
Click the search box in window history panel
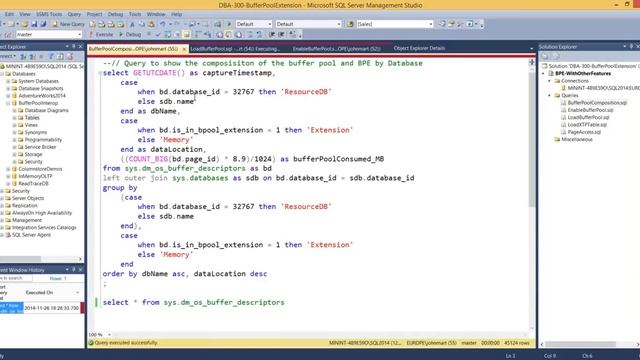click(16, 278)
